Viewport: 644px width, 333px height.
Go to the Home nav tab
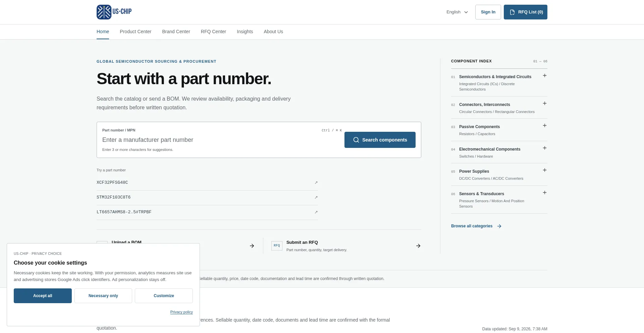coord(103,32)
